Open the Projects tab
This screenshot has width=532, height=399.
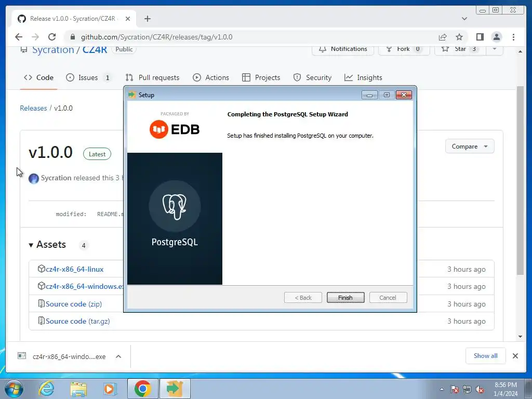[261, 77]
